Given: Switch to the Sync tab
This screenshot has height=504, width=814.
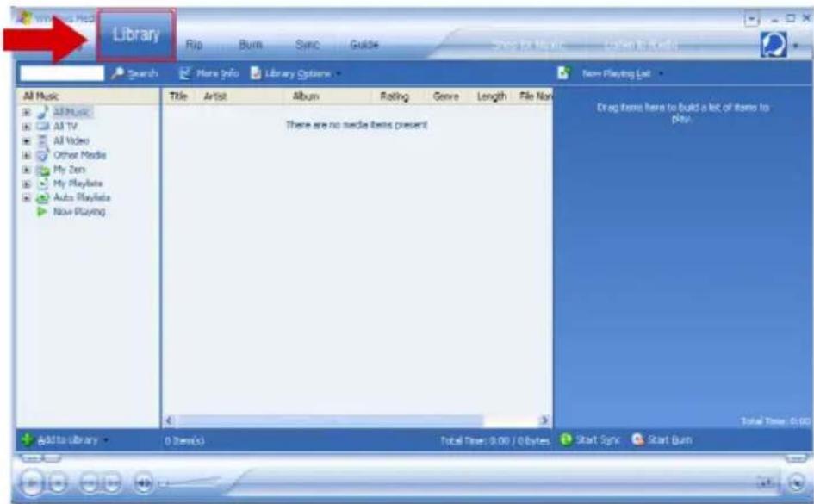Looking at the screenshot, I should [x=307, y=45].
